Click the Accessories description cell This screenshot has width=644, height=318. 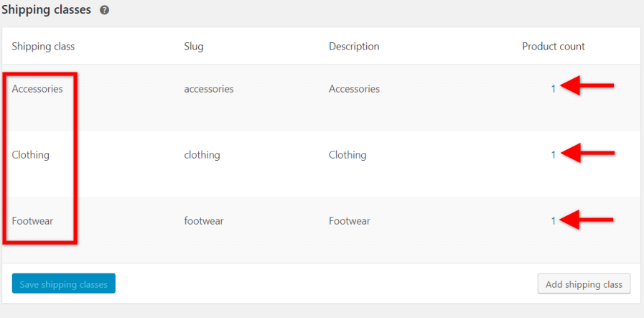[354, 89]
